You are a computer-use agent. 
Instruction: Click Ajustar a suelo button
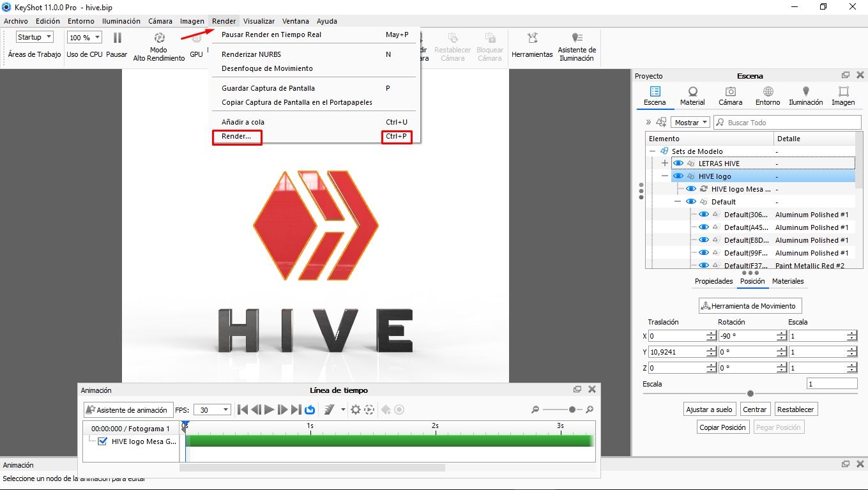[709, 410]
